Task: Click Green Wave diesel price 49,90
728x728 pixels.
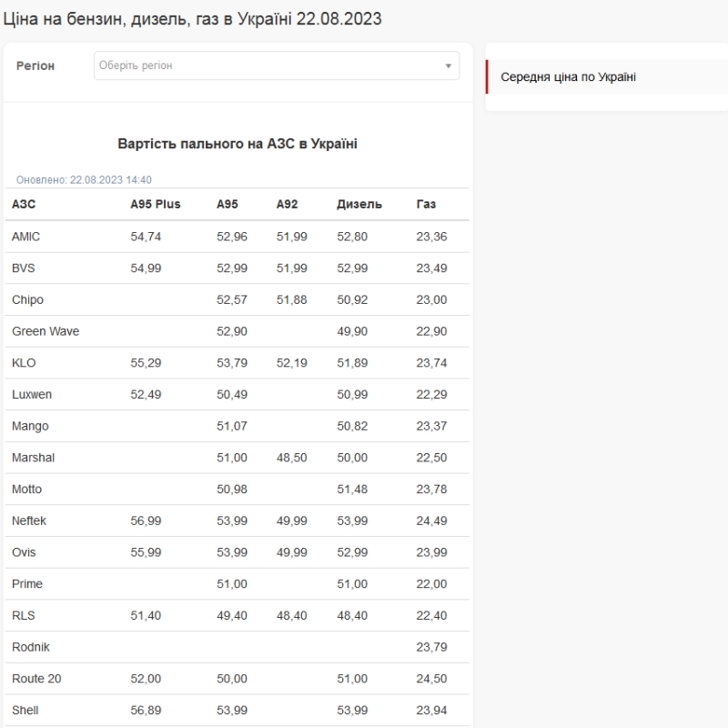Action: click(352, 331)
